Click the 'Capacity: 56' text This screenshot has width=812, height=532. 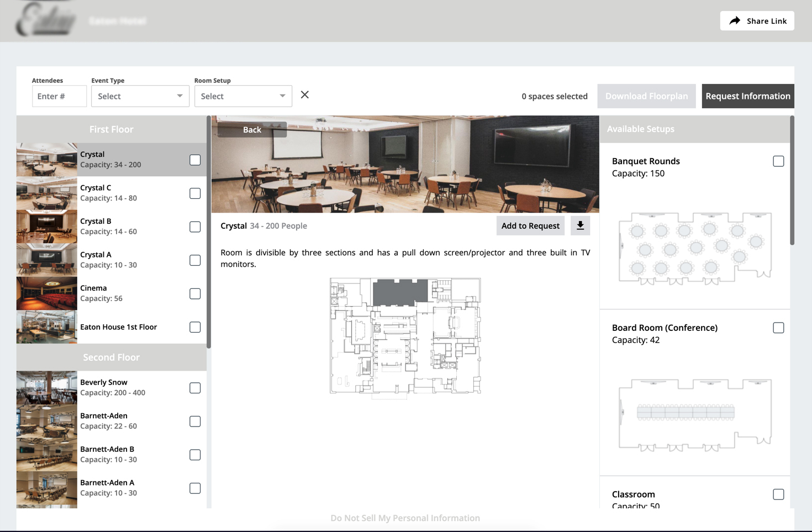point(102,298)
